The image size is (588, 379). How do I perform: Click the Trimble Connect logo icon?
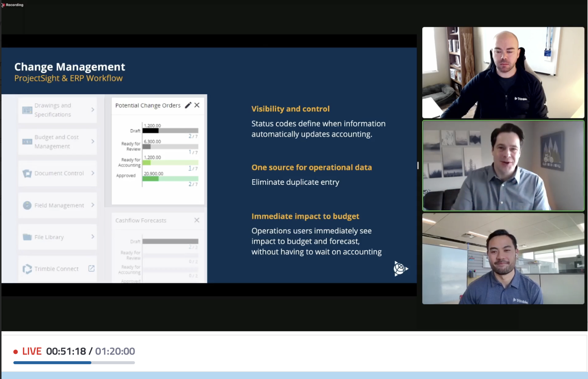tap(27, 269)
